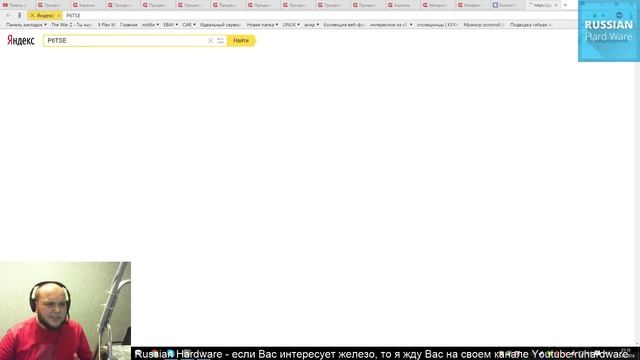Open The War Z bookmark
Screen dimensions: 640x360
[x=72, y=25]
